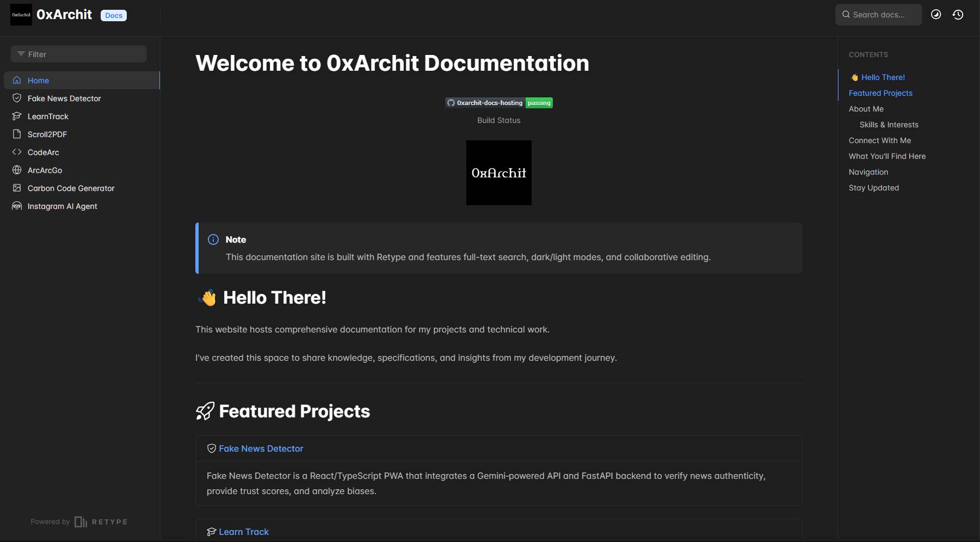Click the Featured Projects section heading
Image resolution: width=980 pixels, height=542 pixels.
[294, 411]
